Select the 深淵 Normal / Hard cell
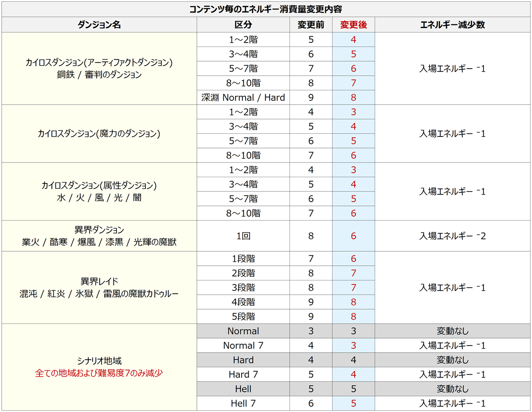This screenshot has height=412, width=532. coord(243,97)
